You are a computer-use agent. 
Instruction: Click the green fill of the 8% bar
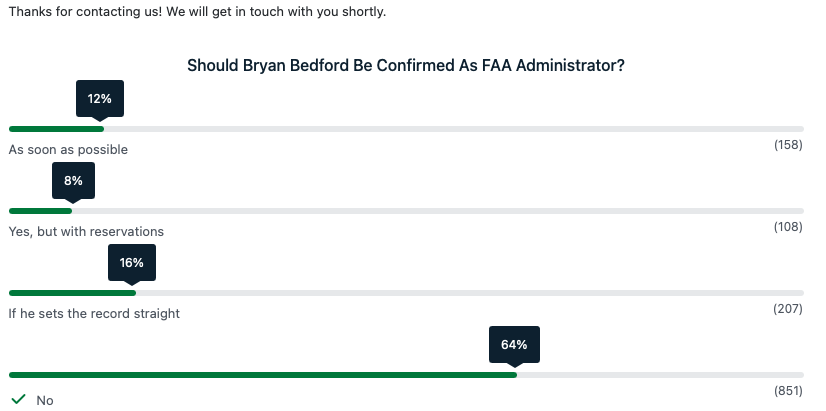point(40,211)
